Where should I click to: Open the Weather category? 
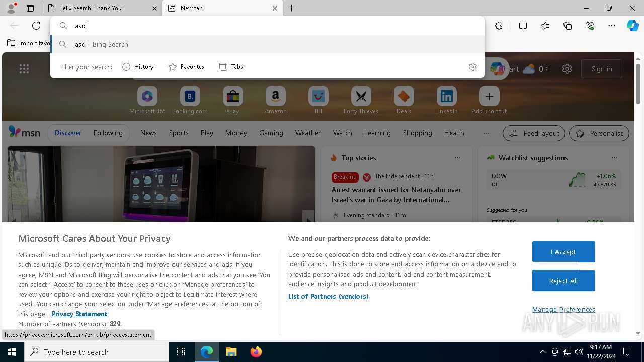(x=308, y=133)
